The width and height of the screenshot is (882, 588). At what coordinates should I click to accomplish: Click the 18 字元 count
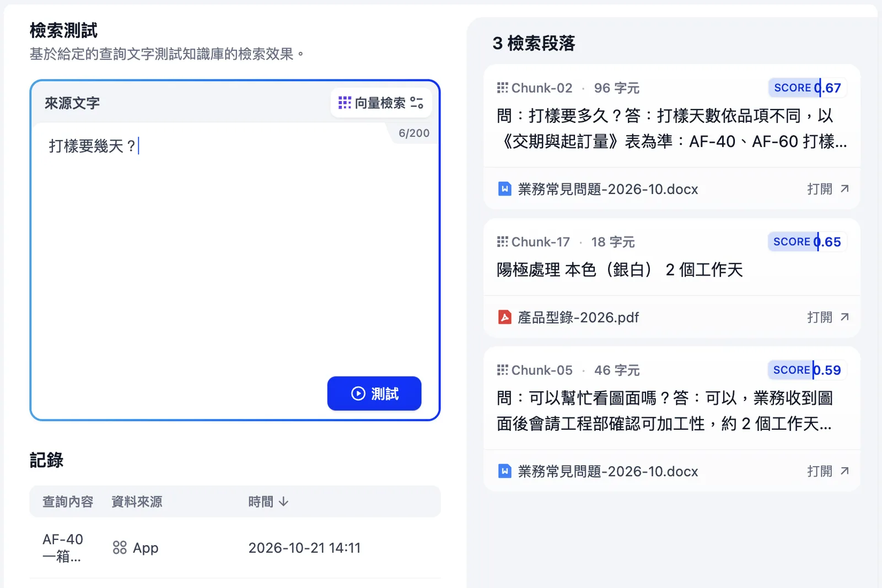(613, 241)
